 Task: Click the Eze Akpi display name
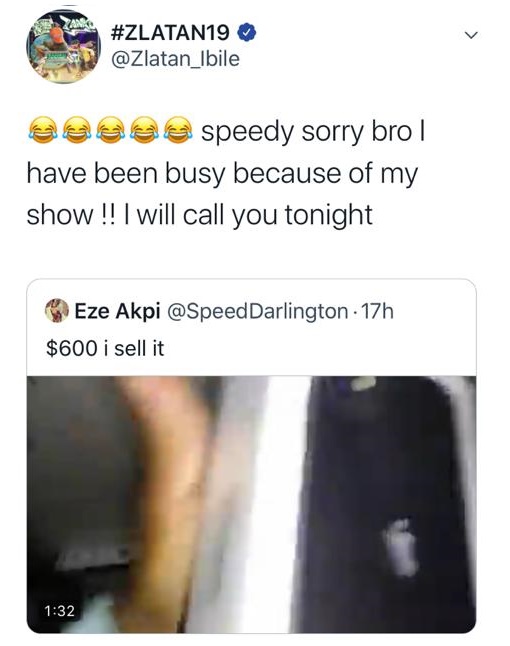[117, 311]
